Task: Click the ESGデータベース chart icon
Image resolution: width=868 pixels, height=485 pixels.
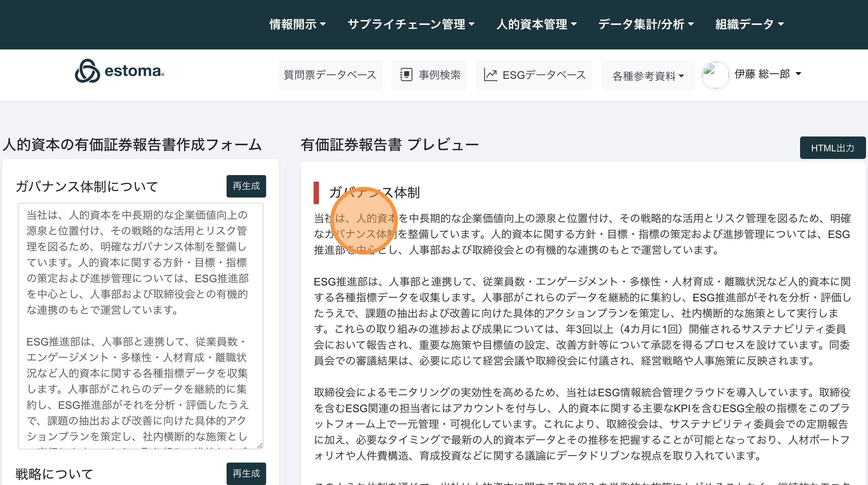Action: pyautogui.click(x=490, y=75)
